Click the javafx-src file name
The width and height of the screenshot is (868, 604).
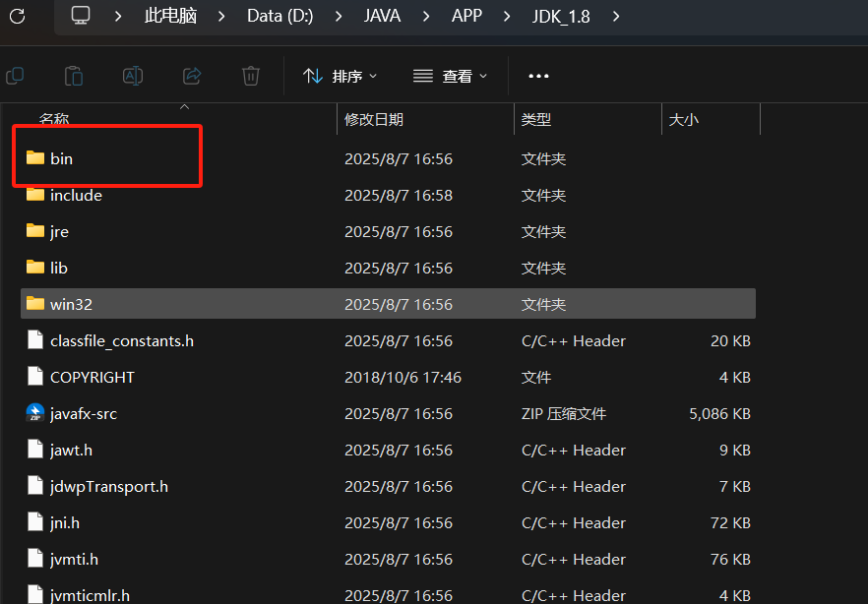point(84,414)
